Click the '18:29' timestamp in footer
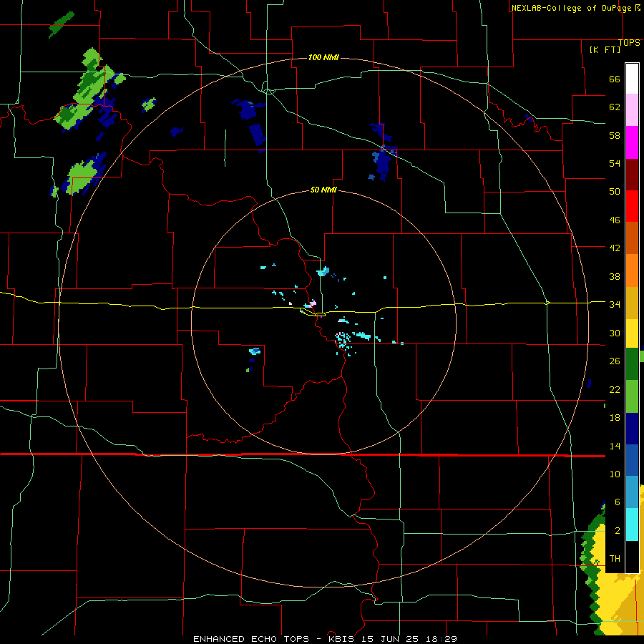644x644 pixels. click(443, 639)
